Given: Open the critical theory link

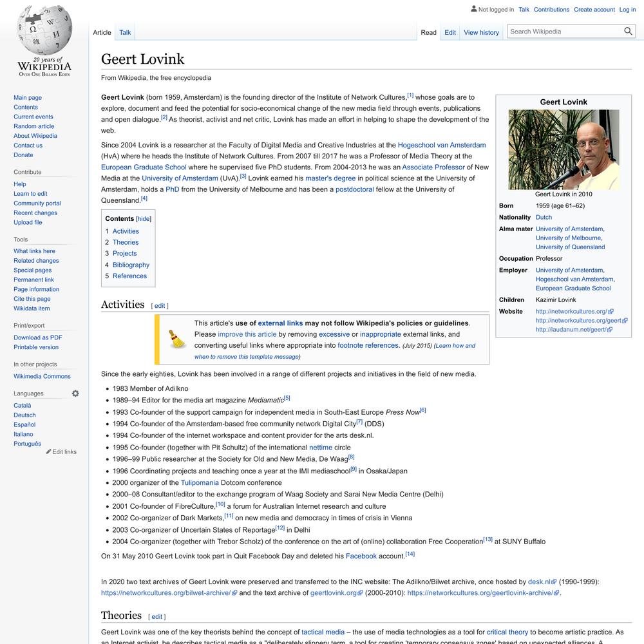Looking at the screenshot, I should click(507, 632).
